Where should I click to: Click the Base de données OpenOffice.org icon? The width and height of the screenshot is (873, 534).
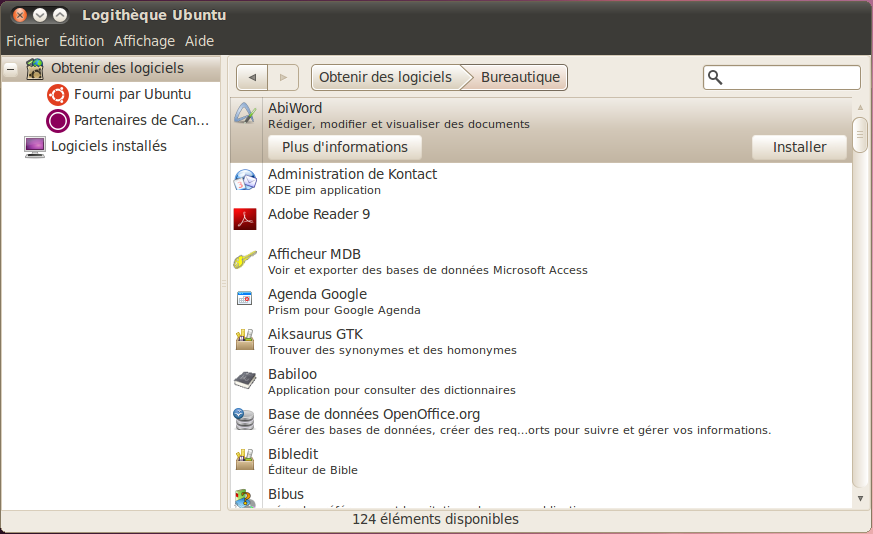244,419
